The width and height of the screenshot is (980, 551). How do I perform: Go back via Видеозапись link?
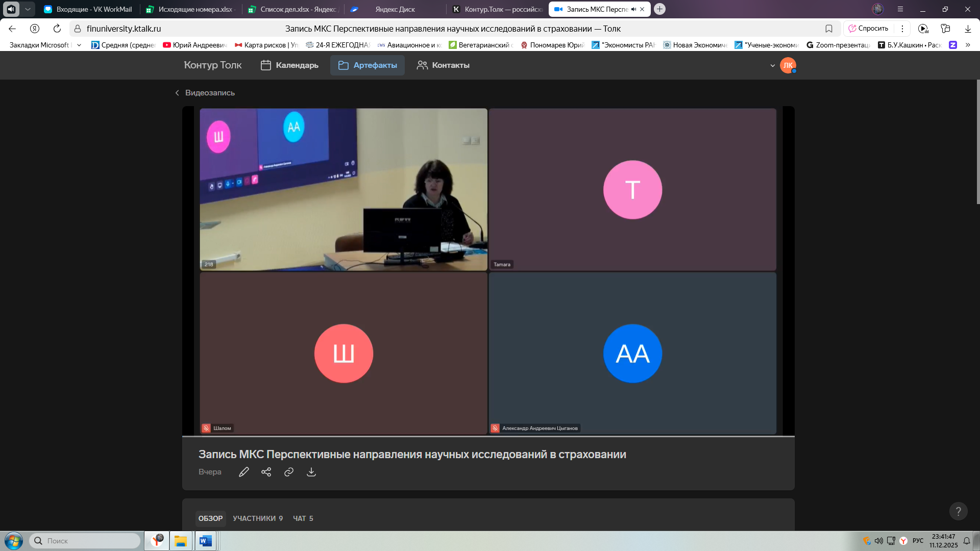click(x=205, y=93)
